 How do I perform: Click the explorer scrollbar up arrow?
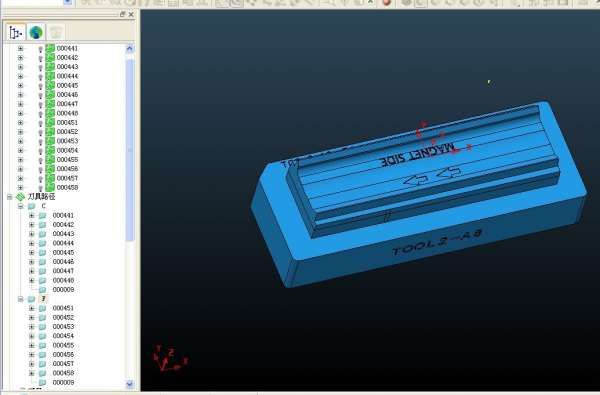pos(129,49)
